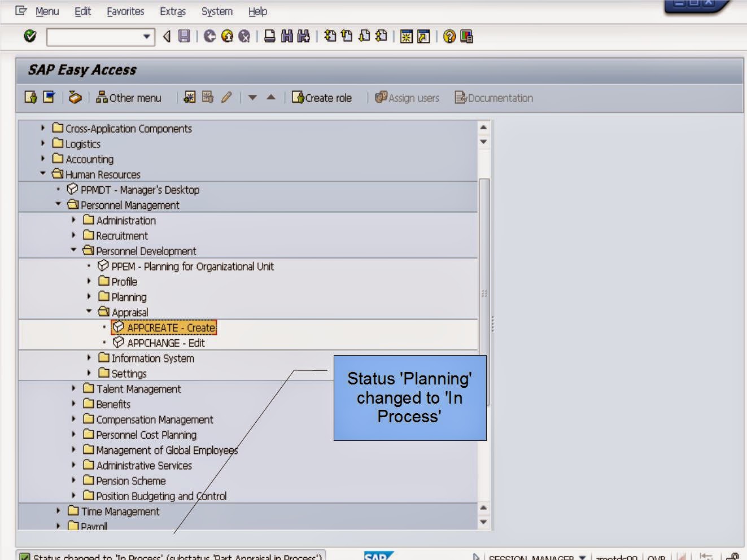The height and width of the screenshot is (560, 747).
Task: Expand the Time Management folder
Action: (x=59, y=511)
